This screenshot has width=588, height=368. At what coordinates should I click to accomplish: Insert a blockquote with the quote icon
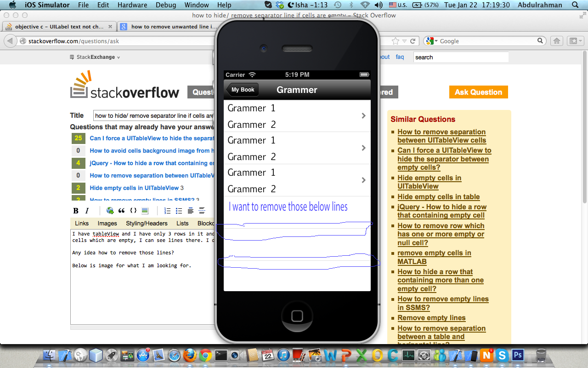pos(122,211)
